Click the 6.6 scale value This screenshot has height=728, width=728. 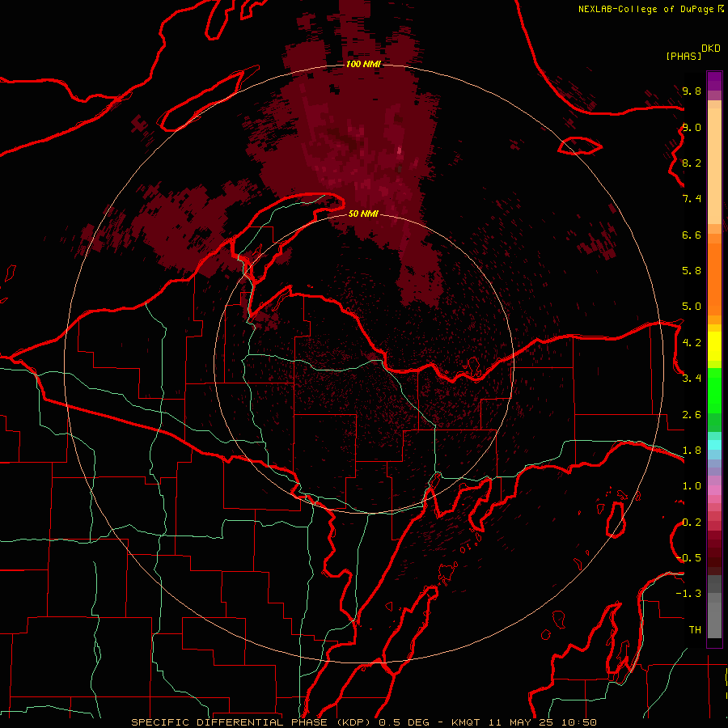692,235
